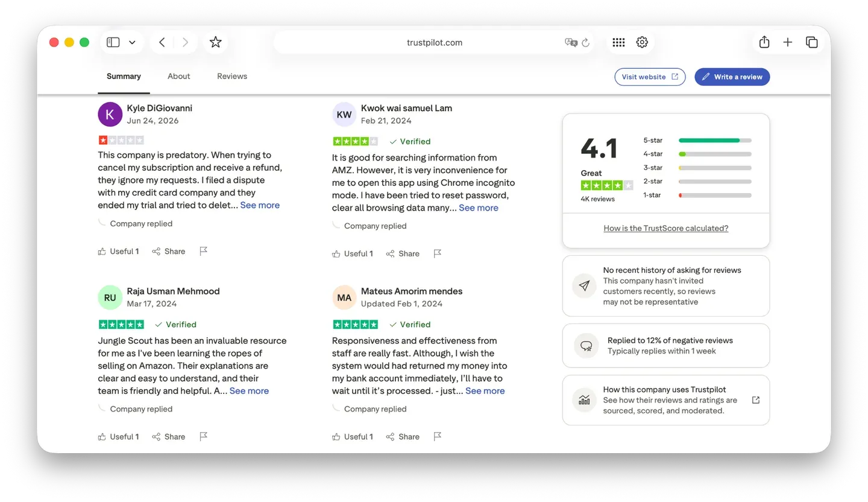Viewport: 868px width, 502px height.
Task: Flag Kyle DiGiovanni's review
Action: tap(203, 251)
